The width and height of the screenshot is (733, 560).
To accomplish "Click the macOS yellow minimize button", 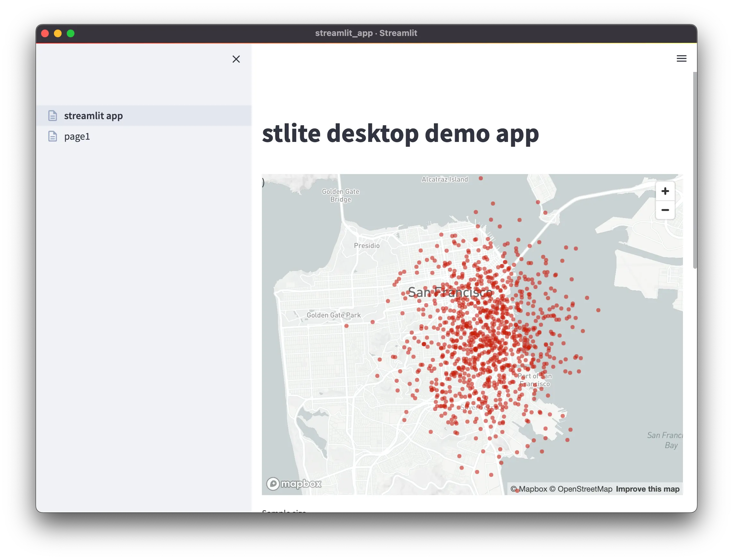I will click(58, 33).
